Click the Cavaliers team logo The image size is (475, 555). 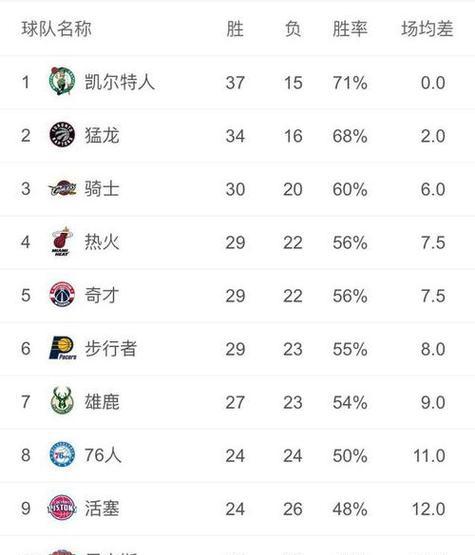[x=62, y=188]
